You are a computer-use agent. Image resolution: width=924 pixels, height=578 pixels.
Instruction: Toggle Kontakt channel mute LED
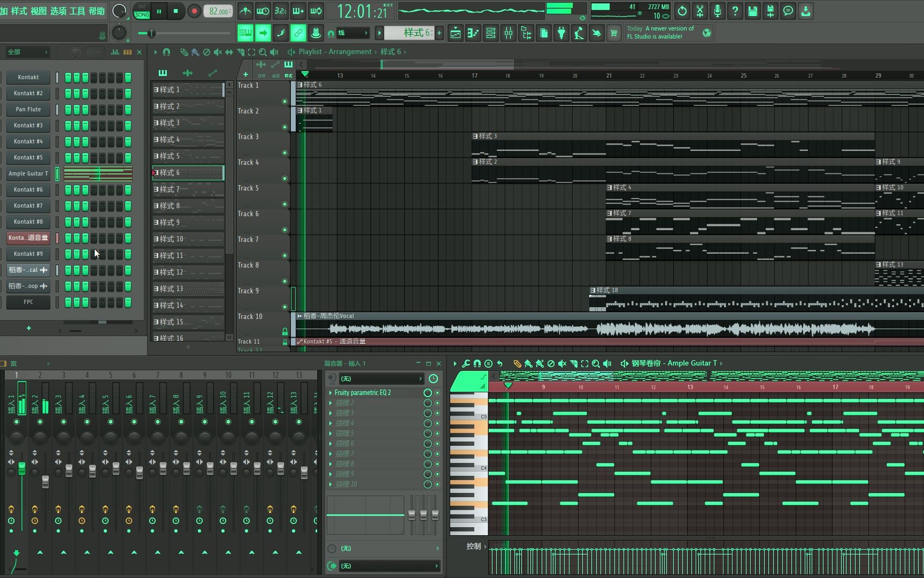(57, 77)
